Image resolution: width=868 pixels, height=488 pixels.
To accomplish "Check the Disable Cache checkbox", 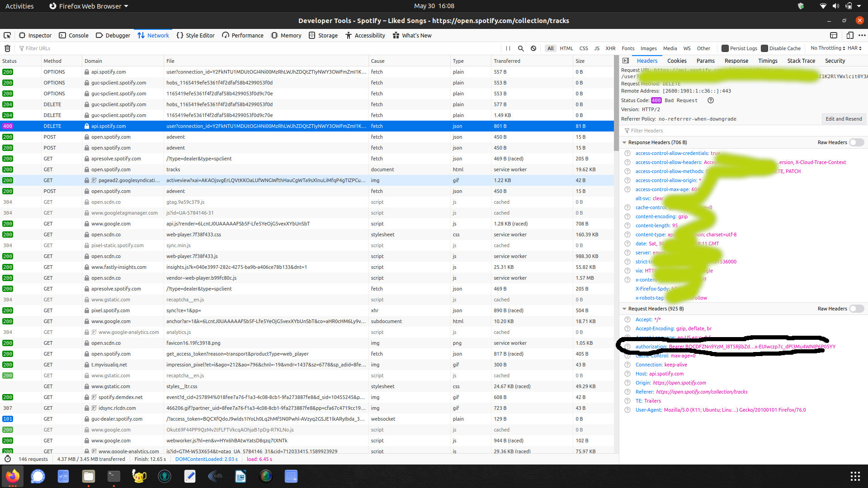I will click(764, 48).
